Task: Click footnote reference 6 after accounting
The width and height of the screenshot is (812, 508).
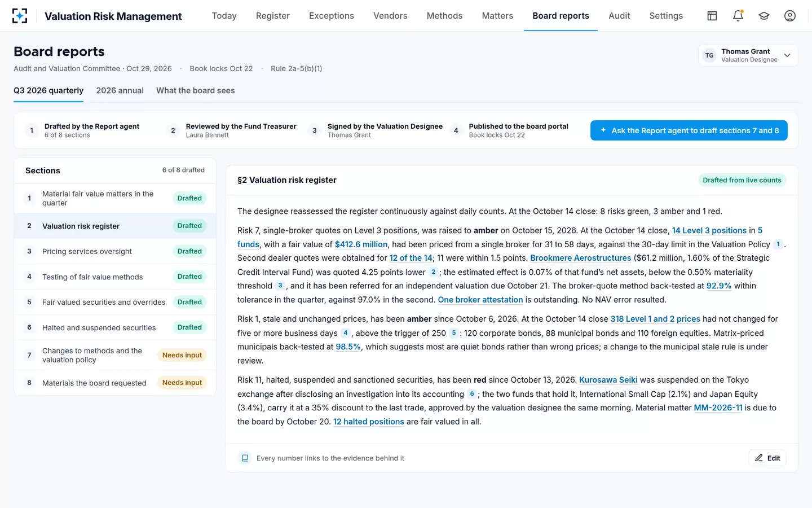Action: (472, 394)
